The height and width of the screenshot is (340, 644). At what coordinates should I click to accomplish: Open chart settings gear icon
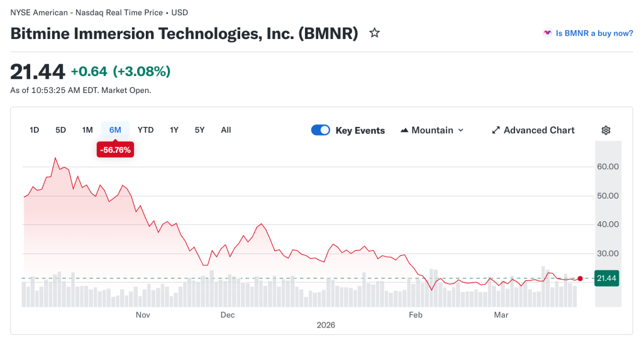(x=606, y=130)
